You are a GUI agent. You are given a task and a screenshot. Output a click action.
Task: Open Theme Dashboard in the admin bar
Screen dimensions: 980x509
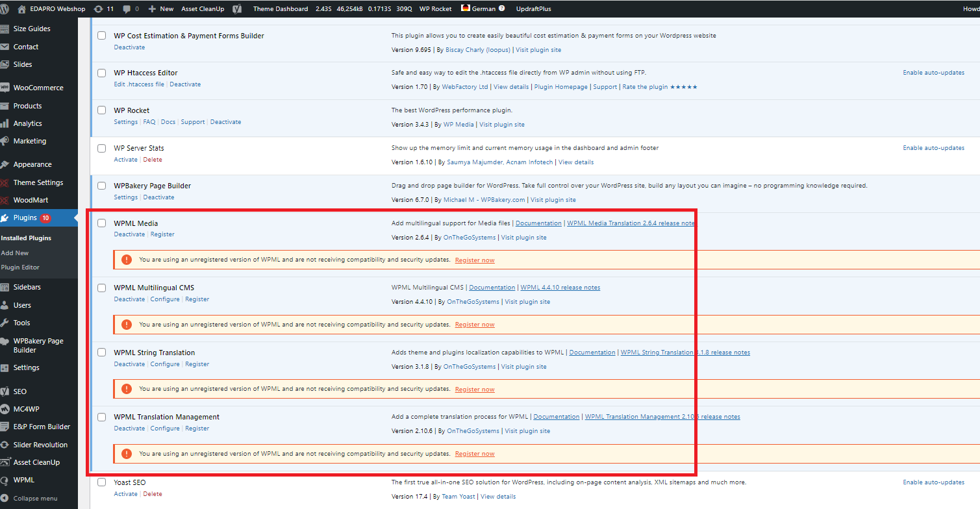pos(281,9)
